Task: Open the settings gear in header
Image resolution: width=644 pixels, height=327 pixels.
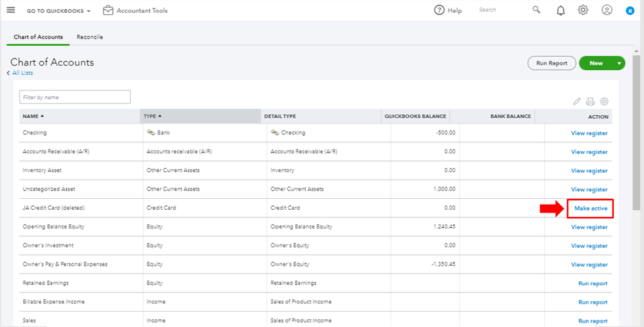Action: [583, 10]
